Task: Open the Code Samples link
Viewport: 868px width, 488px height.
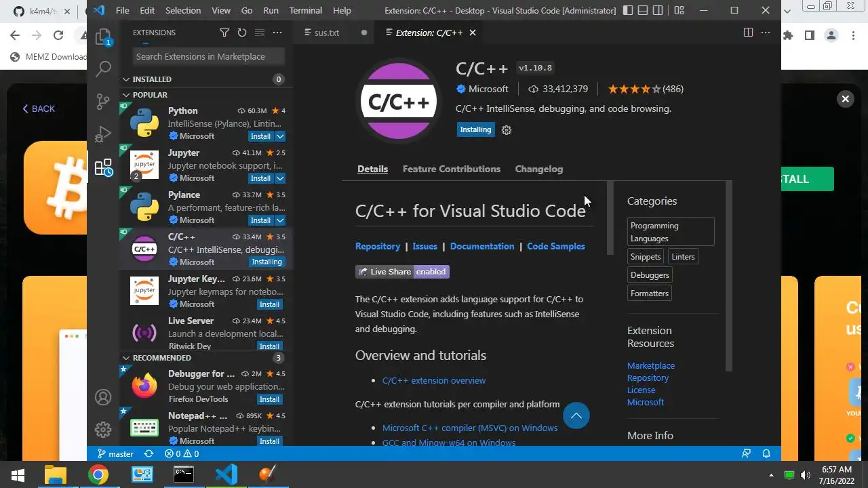Action: pos(556,246)
